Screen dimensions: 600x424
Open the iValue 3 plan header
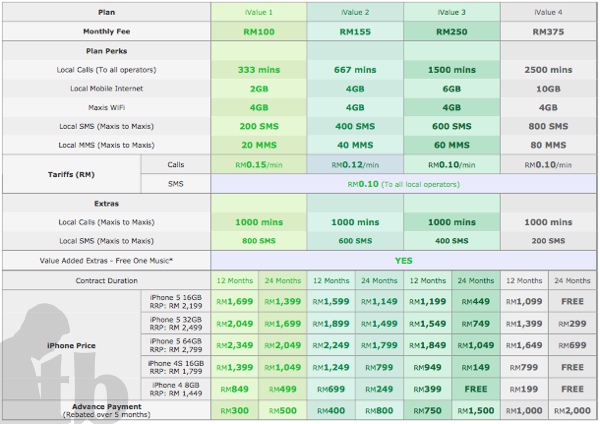click(x=452, y=12)
